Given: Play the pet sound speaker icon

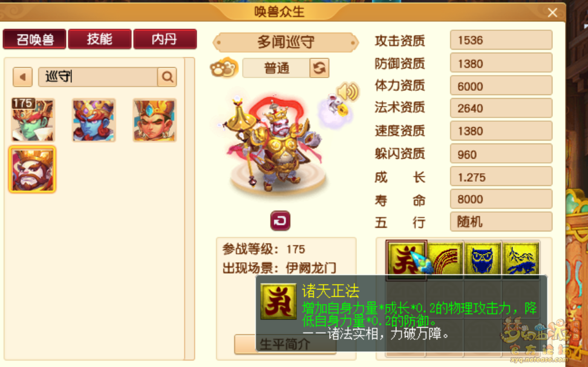Looking at the screenshot, I should tap(348, 91).
